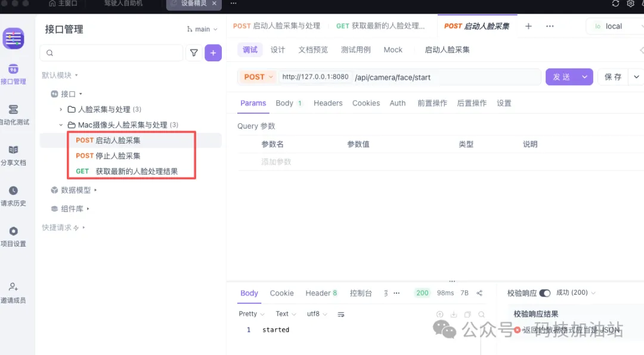Open the 前置操作 tab
This screenshot has width=644, height=355.
[432, 103]
